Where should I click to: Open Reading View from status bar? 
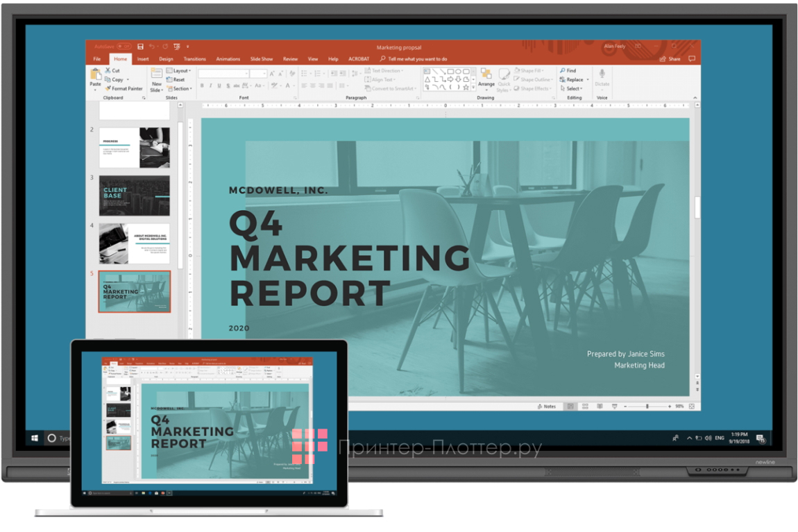coord(600,406)
